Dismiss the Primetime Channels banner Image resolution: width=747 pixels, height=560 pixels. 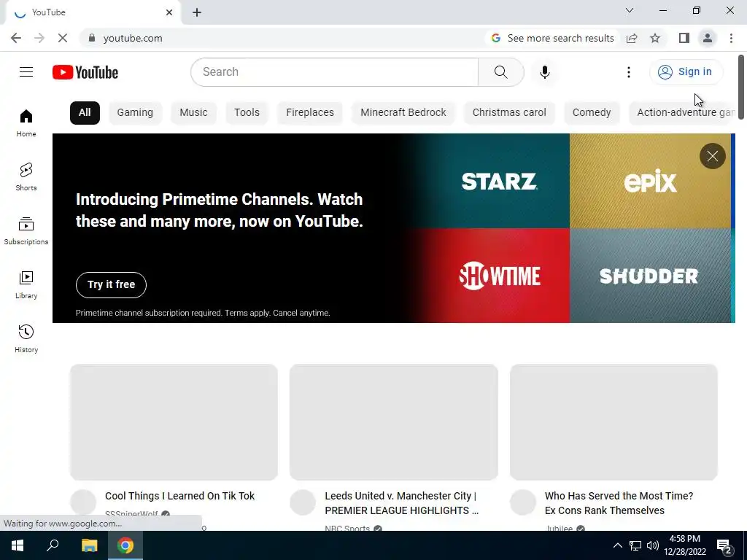click(x=712, y=156)
